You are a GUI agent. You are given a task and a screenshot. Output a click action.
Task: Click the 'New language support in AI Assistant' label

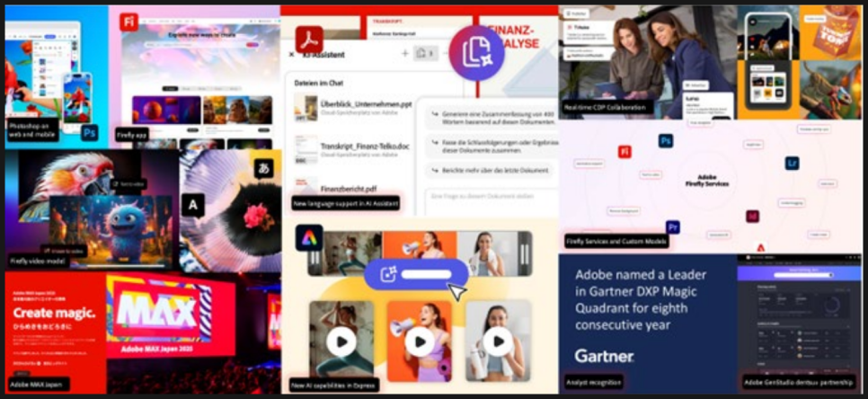tap(345, 204)
